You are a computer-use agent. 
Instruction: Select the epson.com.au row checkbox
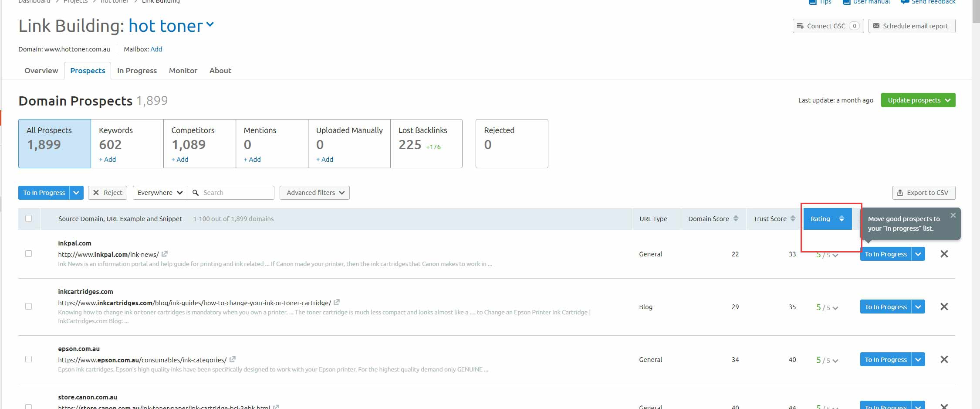[29, 359]
